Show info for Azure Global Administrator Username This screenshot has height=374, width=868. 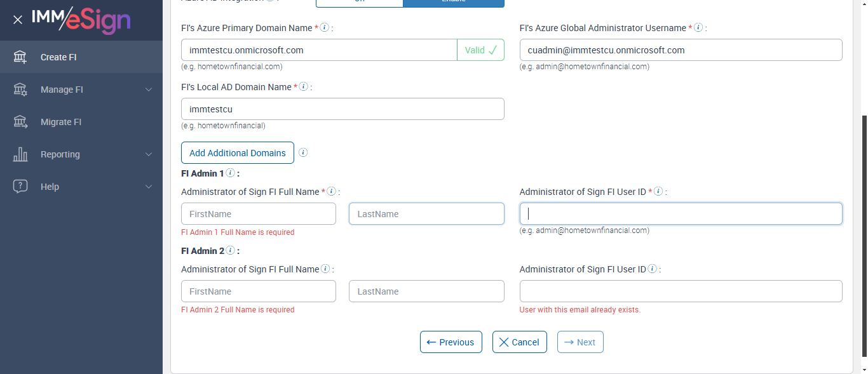click(x=698, y=28)
